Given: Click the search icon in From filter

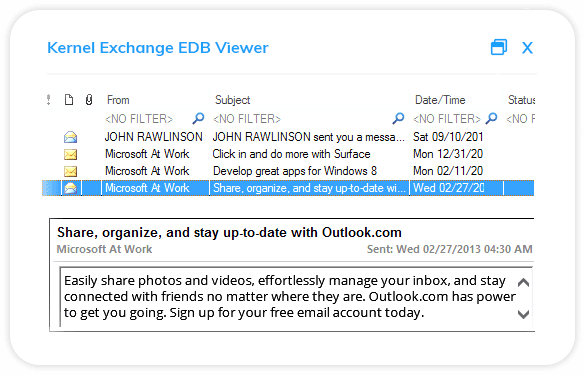Looking at the screenshot, I should [198, 119].
